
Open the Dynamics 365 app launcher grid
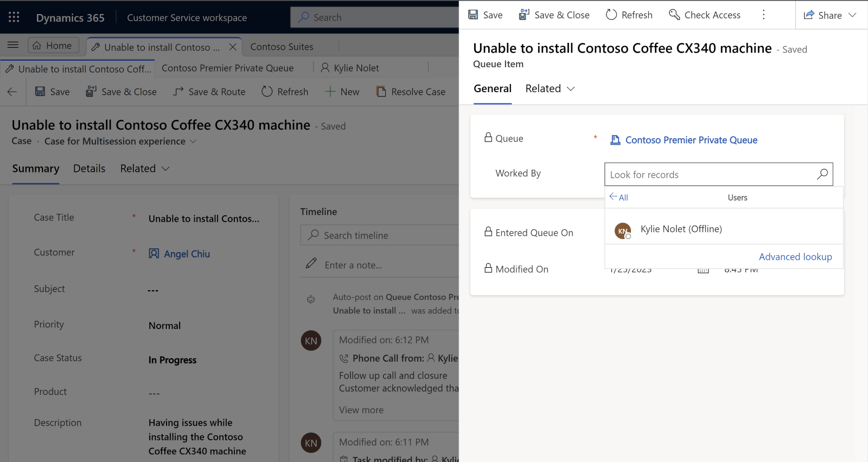click(x=14, y=17)
